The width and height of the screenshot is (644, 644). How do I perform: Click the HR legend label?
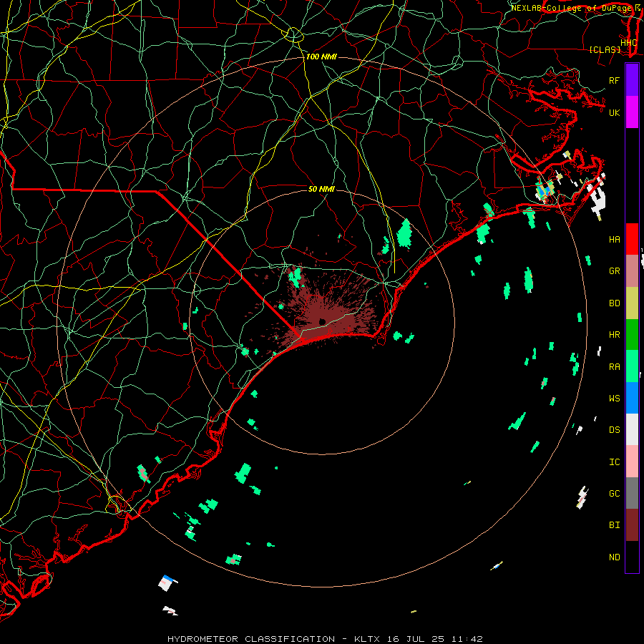(x=614, y=335)
